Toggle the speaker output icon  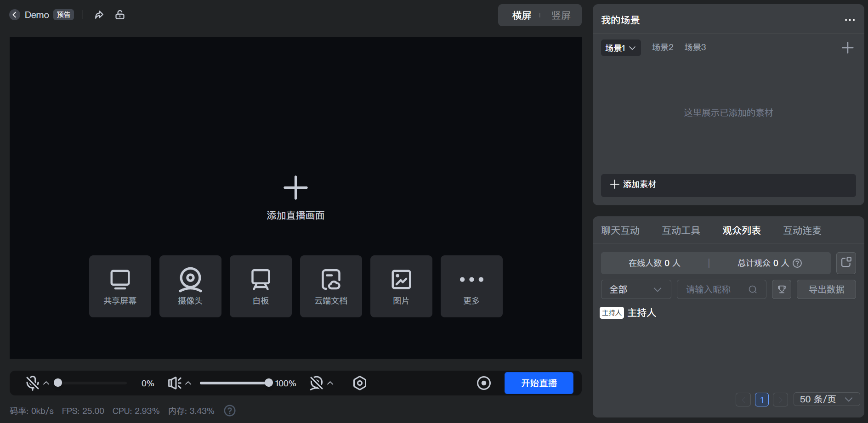click(x=174, y=383)
